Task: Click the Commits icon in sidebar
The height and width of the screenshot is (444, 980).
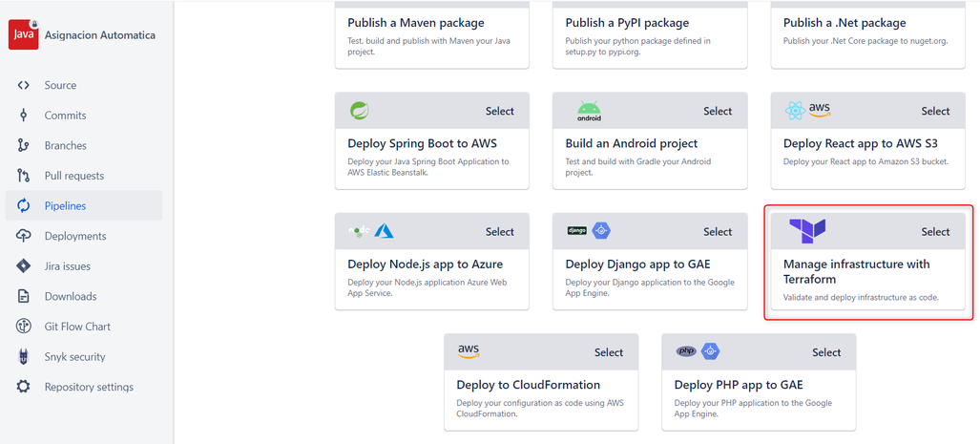Action: (23, 116)
